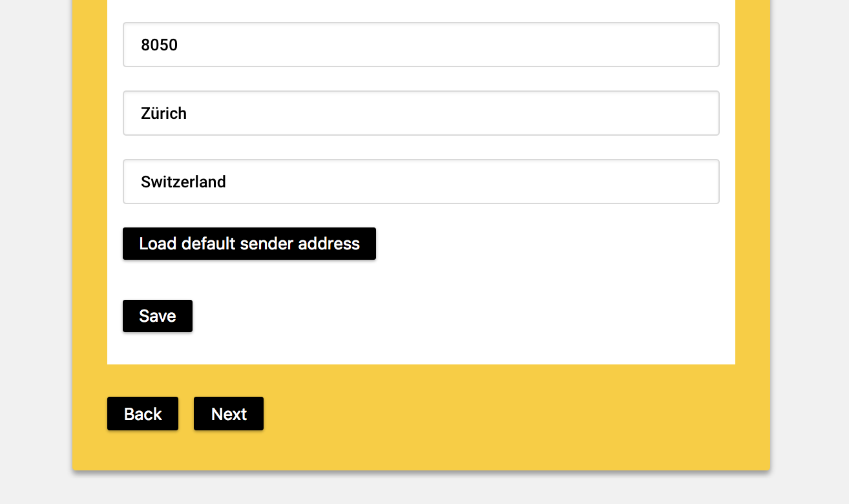Click the Next button to proceed
Image resolution: width=849 pixels, height=504 pixels.
[x=228, y=414]
